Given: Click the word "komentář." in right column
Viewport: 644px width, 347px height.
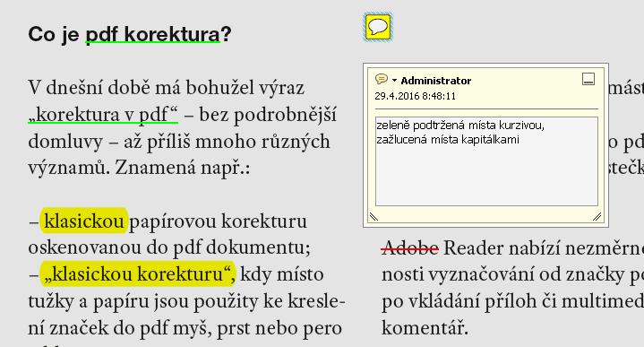Looking at the screenshot, I should click(425, 327).
